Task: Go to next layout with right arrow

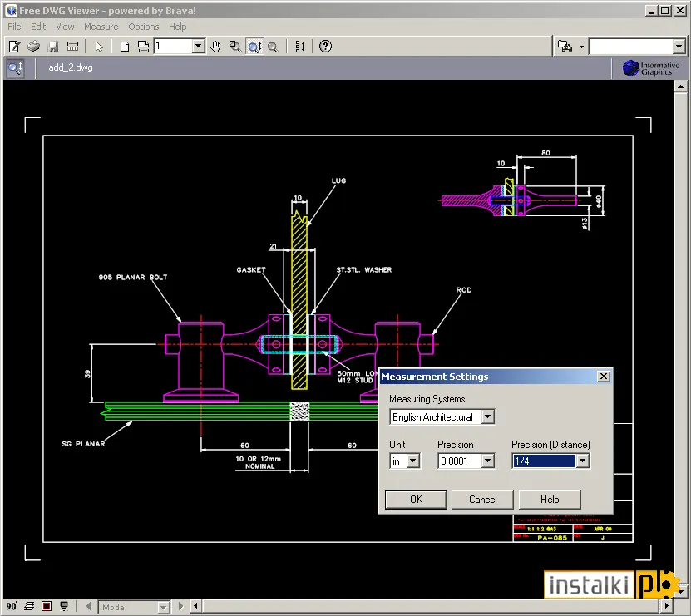Action: pyautogui.click(x=180, y=606)
